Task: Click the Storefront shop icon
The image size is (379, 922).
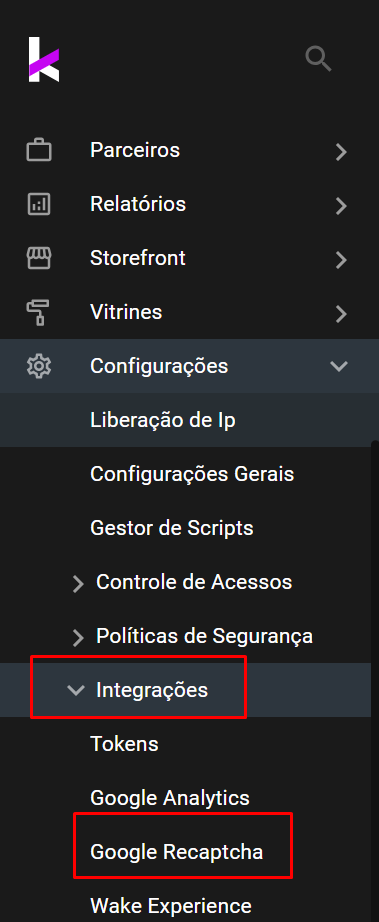Action: tap(39, 258)
